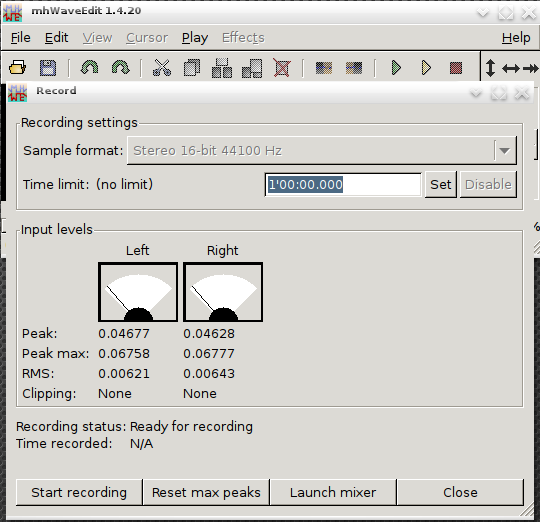Click the Disable time limit button
Viewport: 540px width, 522px height.
point(488,185)
